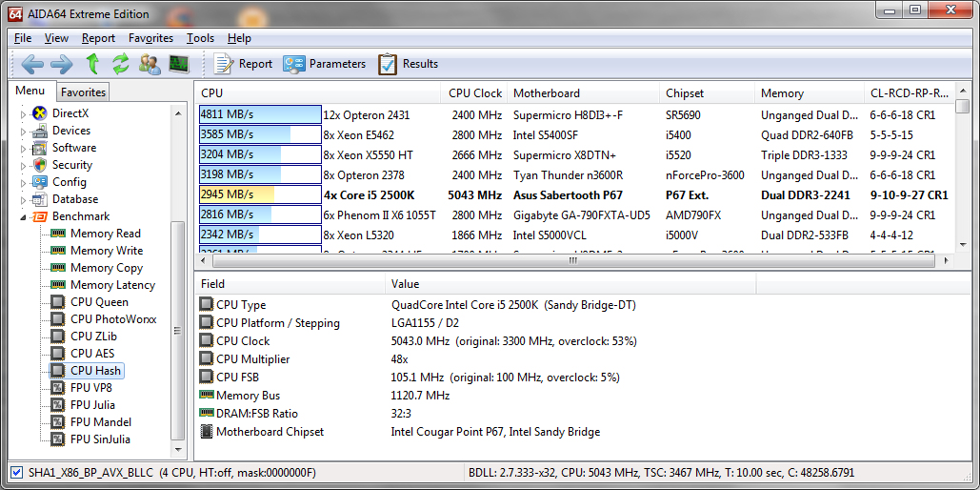Open Results from the toolbar
This screenshot has height=490, width=980.
pos(408,64)
